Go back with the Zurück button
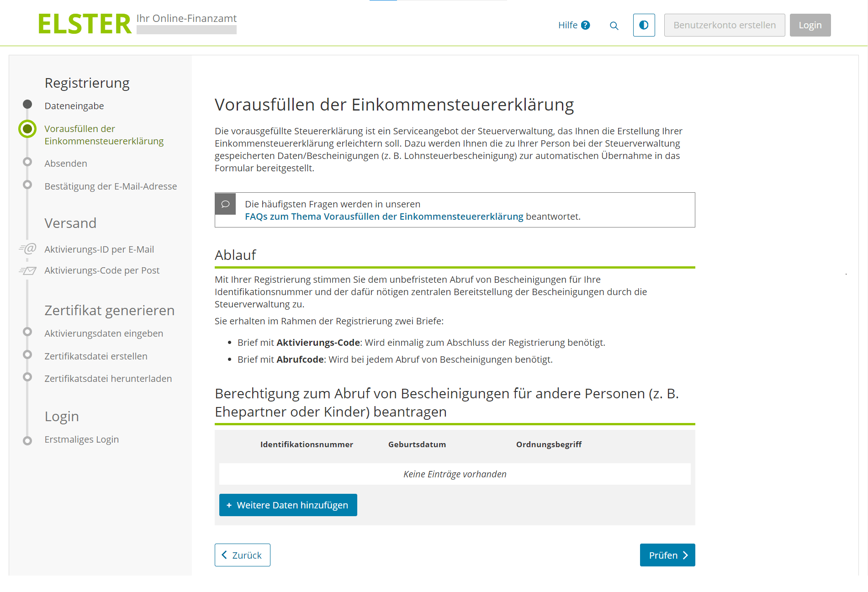Viewport: 868px width, 592px height. pyautogui.click(x=243, y=555)
